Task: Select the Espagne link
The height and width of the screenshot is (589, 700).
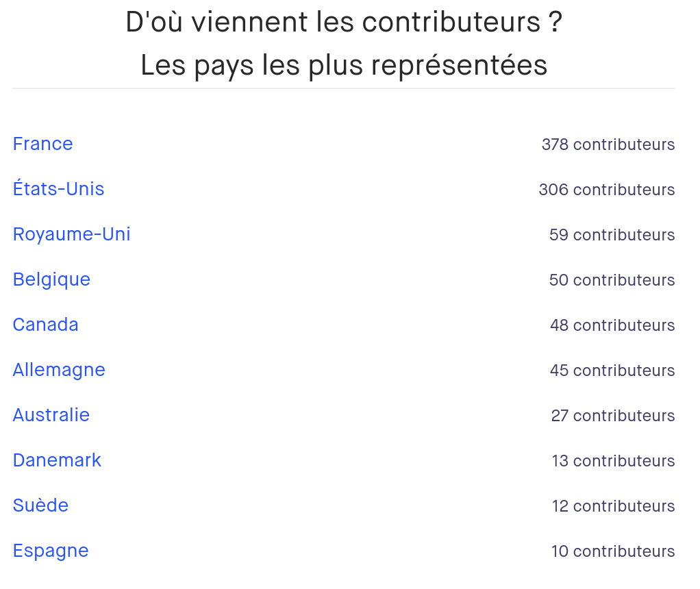Action: click(51, 551)
